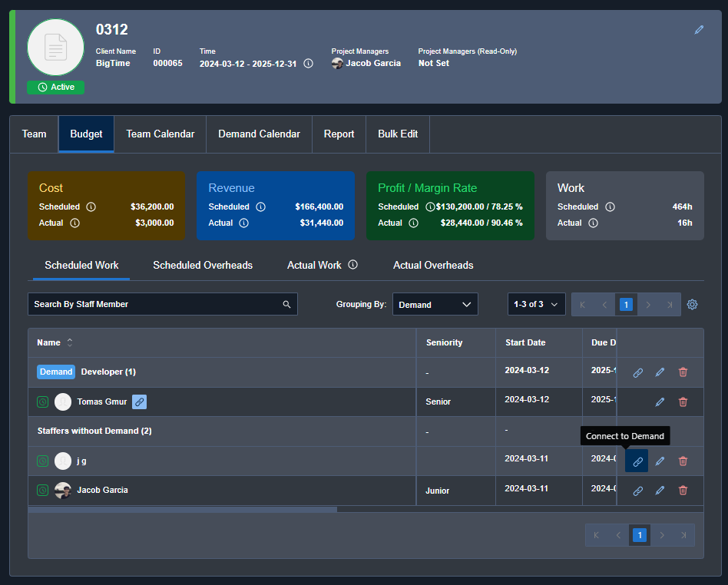Open the Grouping By Demand dropdown

pyautogui.click(x=435, y=304)
